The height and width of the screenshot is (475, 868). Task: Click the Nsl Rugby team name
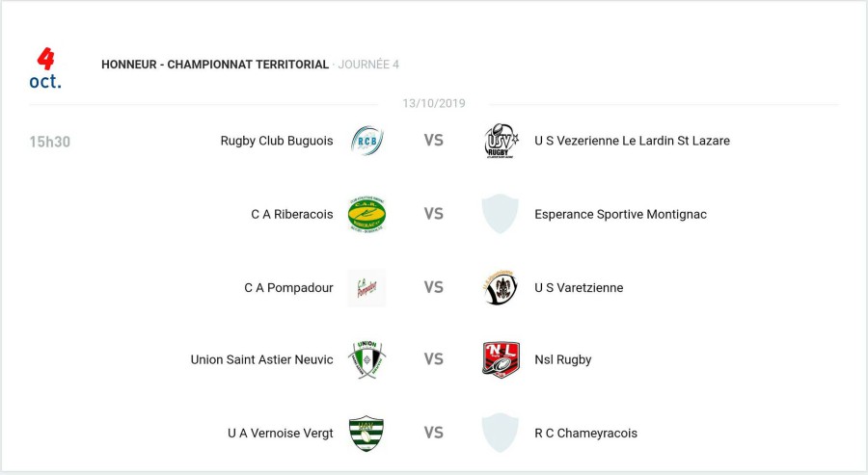(562, 359)
